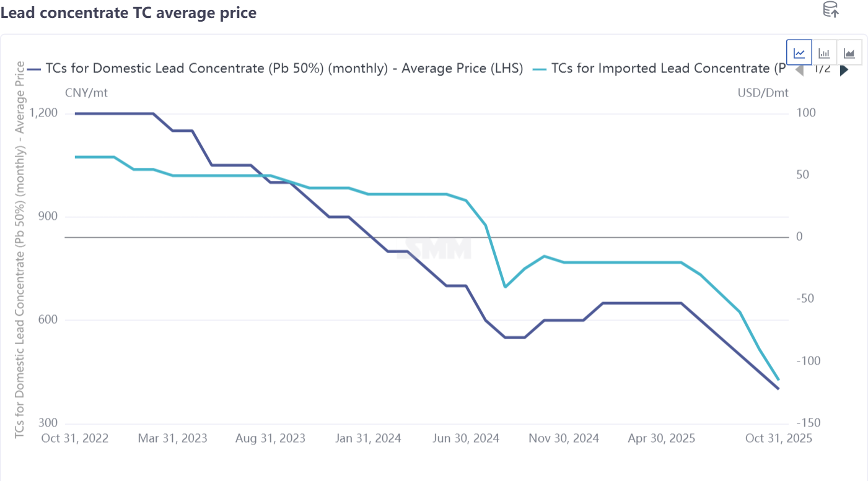868x481 pixels.
Task: Click the export data icon
Action: point(830,10)
